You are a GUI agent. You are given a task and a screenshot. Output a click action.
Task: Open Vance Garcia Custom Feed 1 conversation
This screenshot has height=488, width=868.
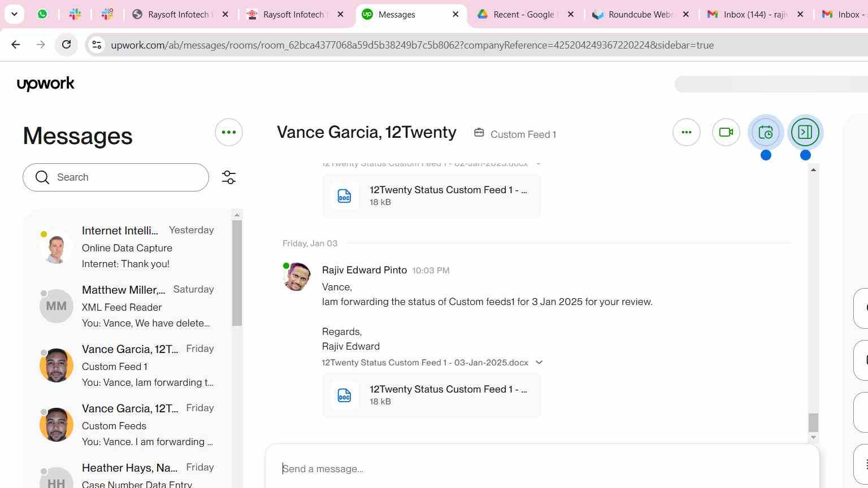coord(128,366)
